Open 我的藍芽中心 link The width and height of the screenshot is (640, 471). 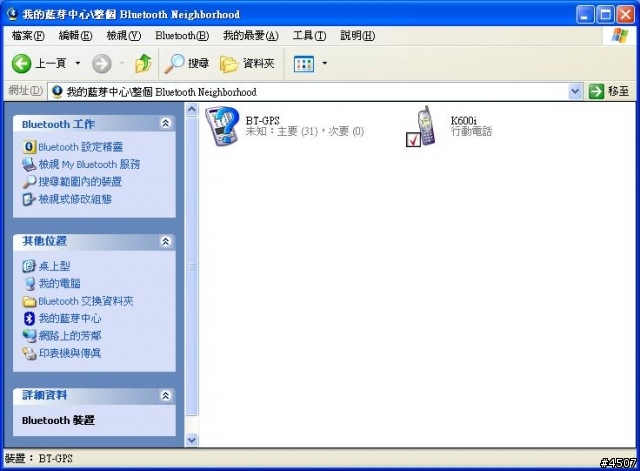coord(70,318)
